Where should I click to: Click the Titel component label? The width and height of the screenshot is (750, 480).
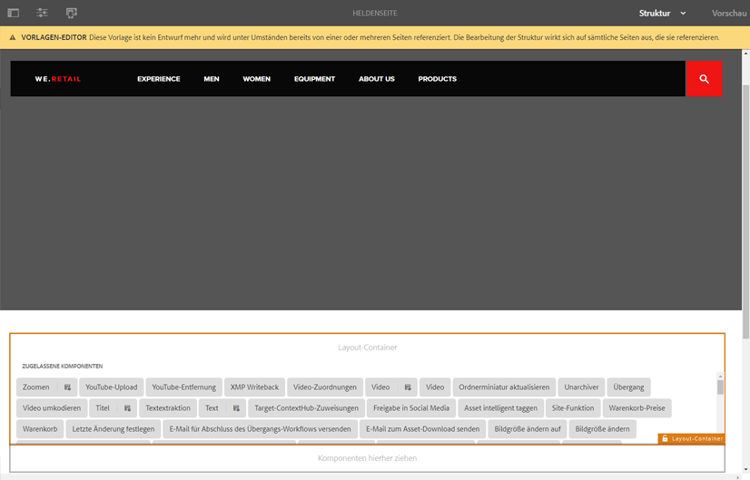[x=102, y=408]
